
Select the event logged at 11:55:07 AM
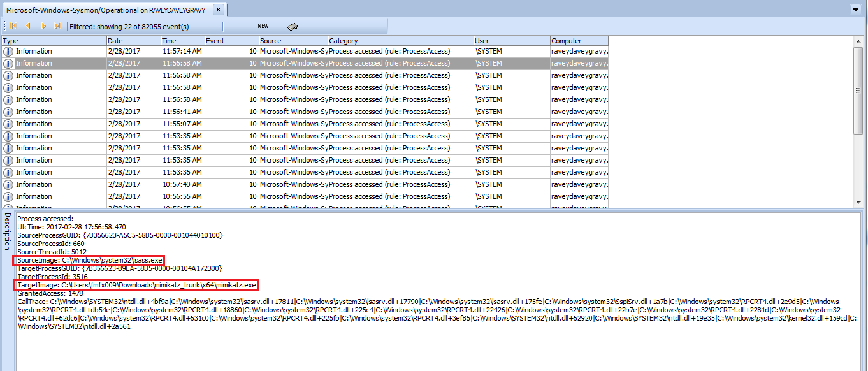click(x=305, y=124)
